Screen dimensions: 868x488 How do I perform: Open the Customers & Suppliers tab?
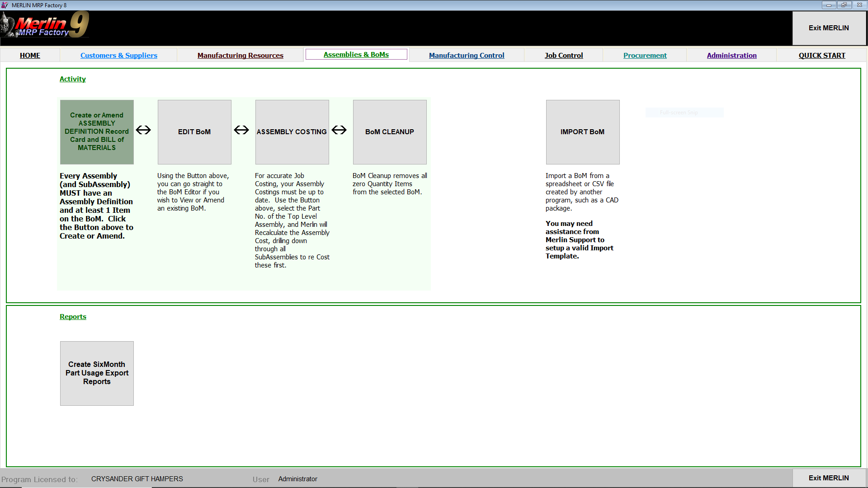[118, 55]
